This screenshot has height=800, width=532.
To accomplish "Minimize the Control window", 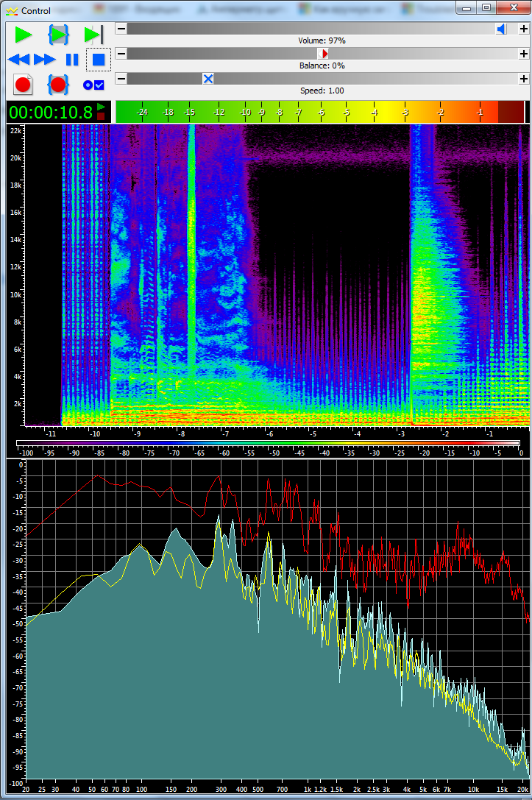I will pyautogui.click(x=467, y=7).
